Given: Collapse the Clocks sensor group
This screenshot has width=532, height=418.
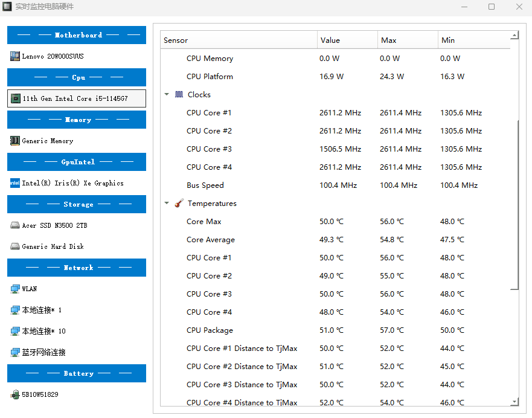Looking at the screenshot, I should 167,94.
